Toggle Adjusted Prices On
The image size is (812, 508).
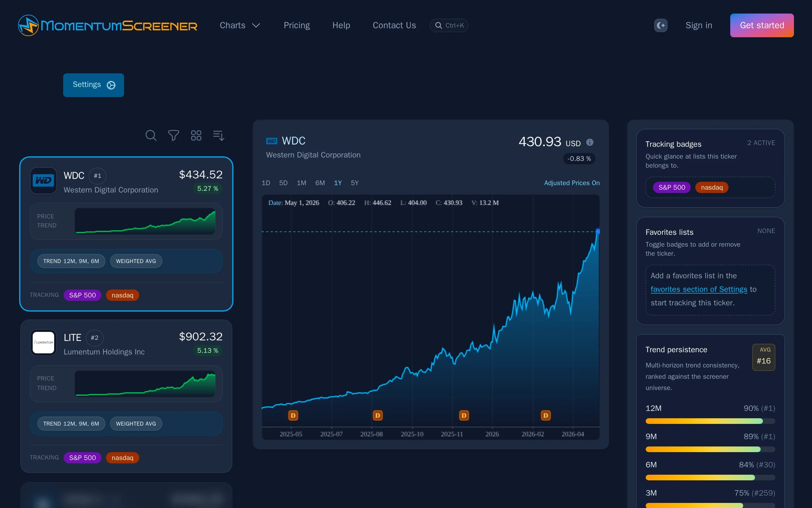tap(572, 183)
